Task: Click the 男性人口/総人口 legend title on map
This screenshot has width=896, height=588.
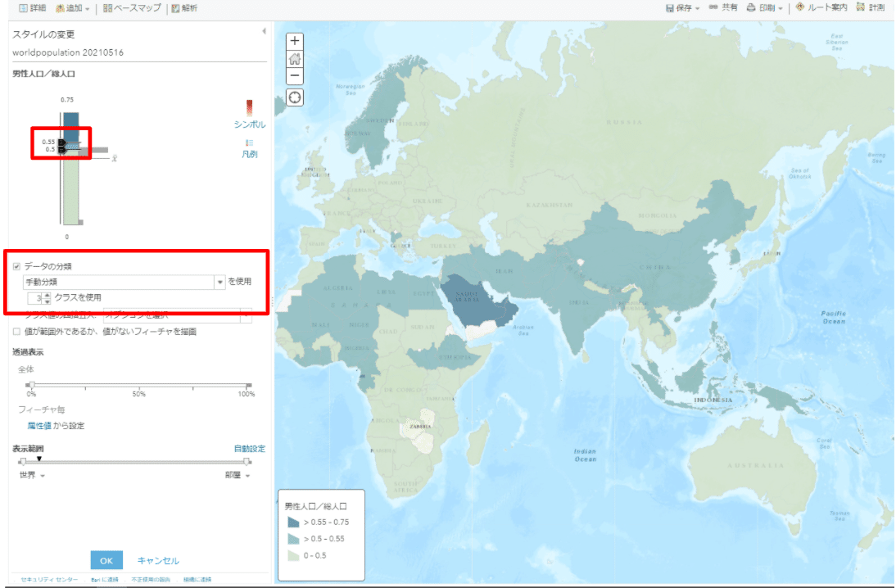Action: pos(316,506)
